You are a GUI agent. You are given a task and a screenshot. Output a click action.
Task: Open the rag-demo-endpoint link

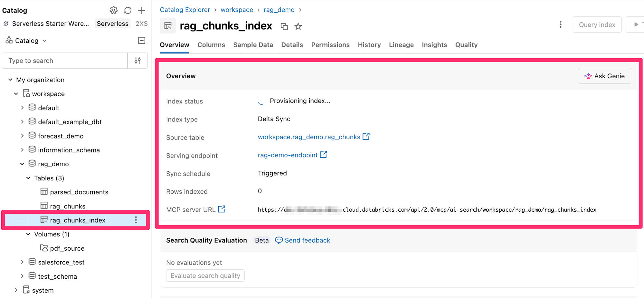pyautogui.click(x=288, y=155)
